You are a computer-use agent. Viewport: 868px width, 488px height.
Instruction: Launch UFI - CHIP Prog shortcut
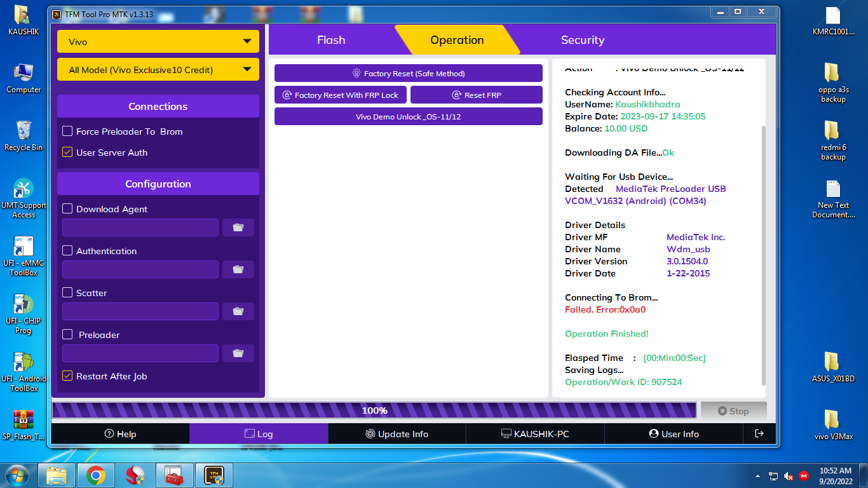(x=24, y=314)
